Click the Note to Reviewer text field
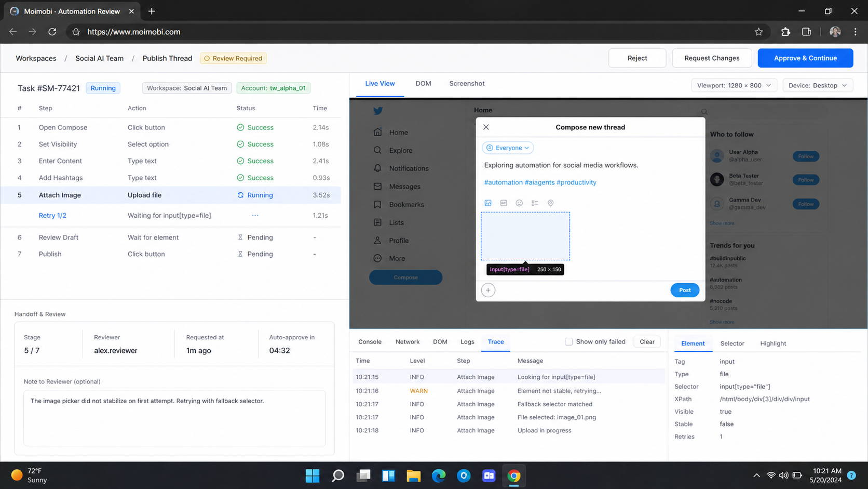868x489 pixels. [x=174, y=418]
